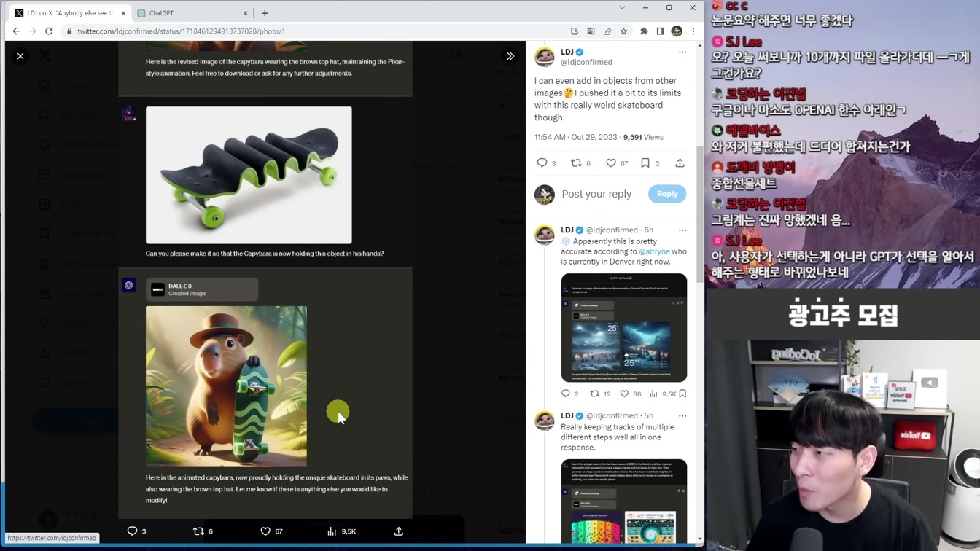Screen dimensions: 980x551
Task: Open the 5h tweet's infographic image thumbnail
Action: point(624,501)
